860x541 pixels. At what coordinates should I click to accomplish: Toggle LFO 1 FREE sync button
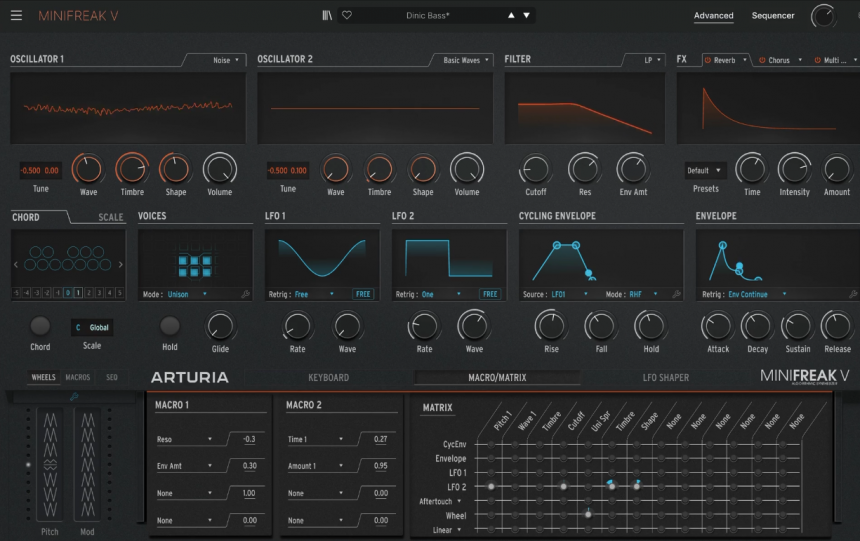(363, 294)
